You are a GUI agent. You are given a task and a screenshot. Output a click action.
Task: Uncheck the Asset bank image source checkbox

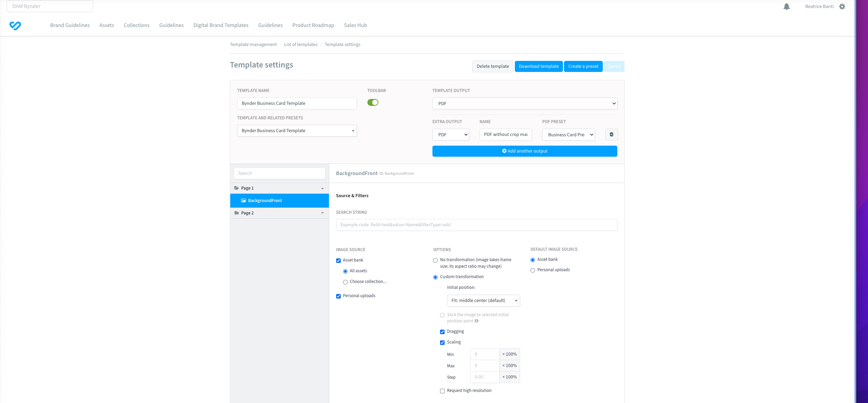(x=338, y=260)
